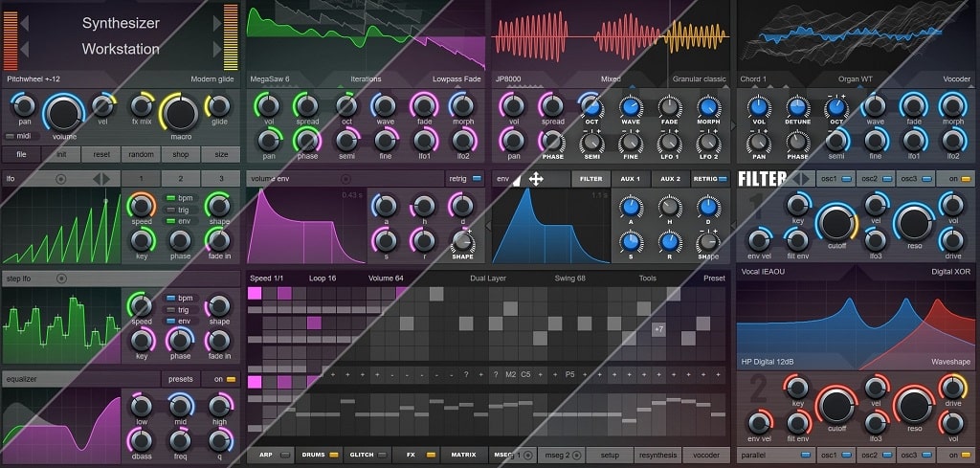Click the sequencer Tools menu
The width and height of the screenshot is (980, 468).
[x=648, y=279]
